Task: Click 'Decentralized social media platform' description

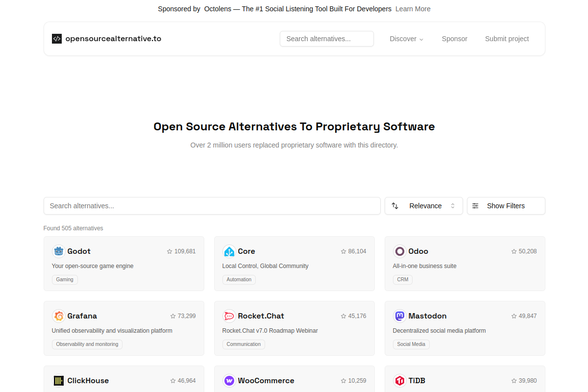Action: (x=440, y=331)
